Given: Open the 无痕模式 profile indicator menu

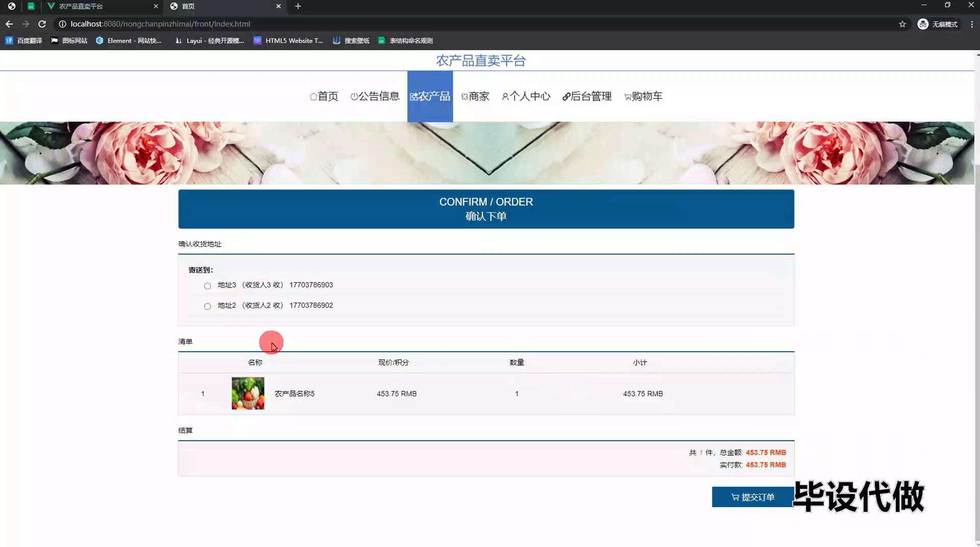Looking at the screenshot, I should [x=938, y=23].
